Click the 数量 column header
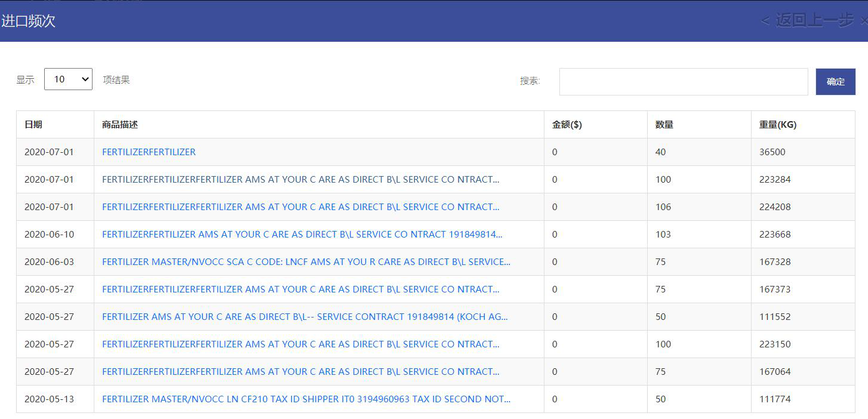The height and width of the screenshot is (419, 868). point(664,125)
